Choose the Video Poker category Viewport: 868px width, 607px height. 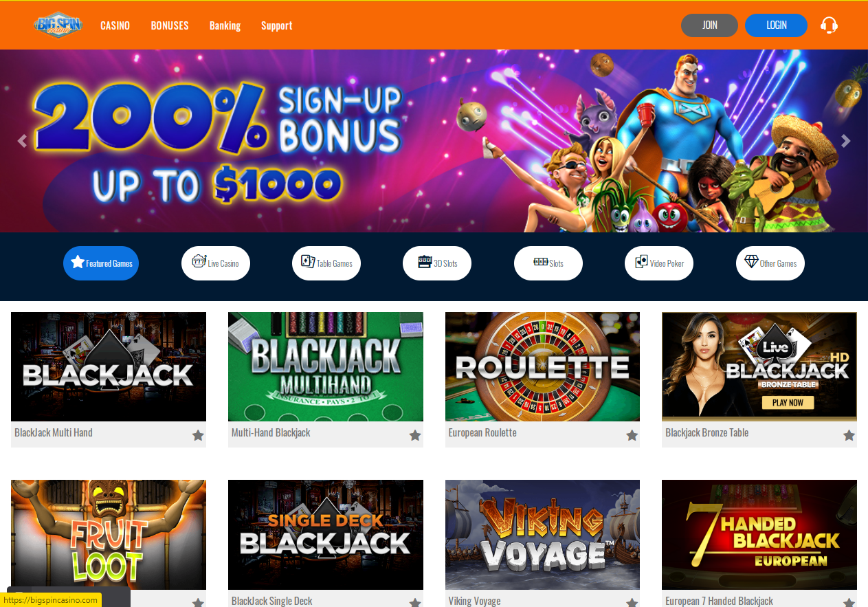tap(659, 263)
